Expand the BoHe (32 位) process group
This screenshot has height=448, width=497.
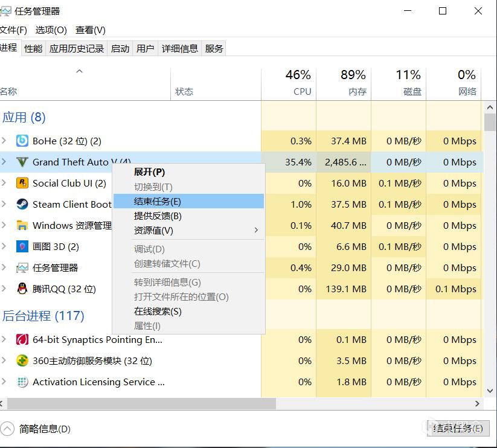[x=4, y=140]
